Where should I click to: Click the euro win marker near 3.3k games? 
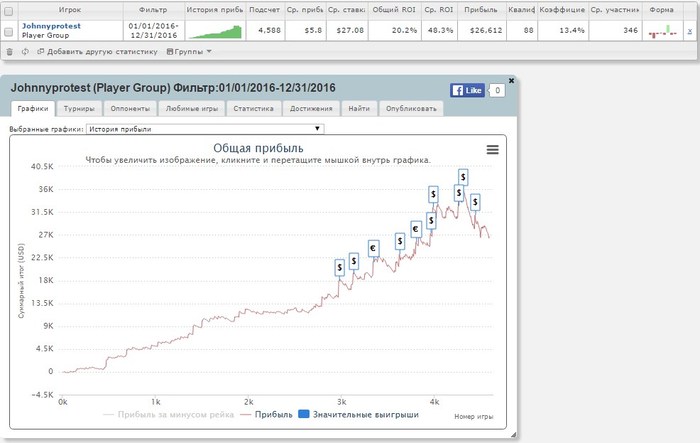point(373,248)
